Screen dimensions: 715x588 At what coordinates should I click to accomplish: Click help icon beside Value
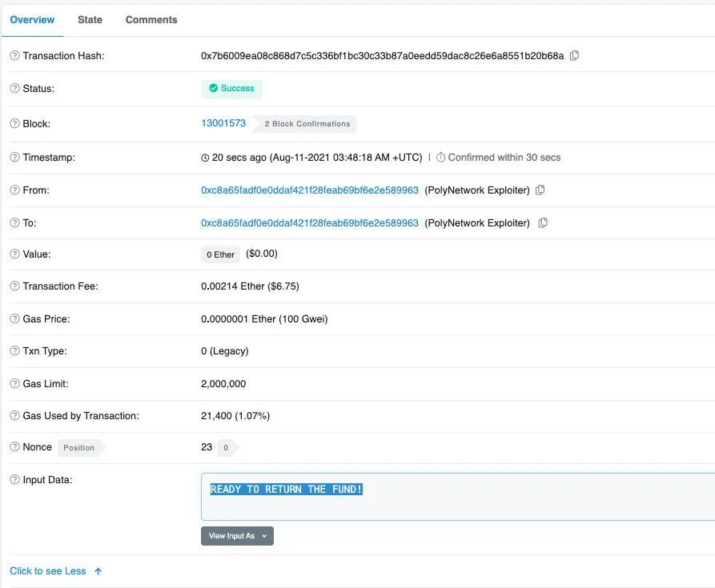(x=15, y=254)
